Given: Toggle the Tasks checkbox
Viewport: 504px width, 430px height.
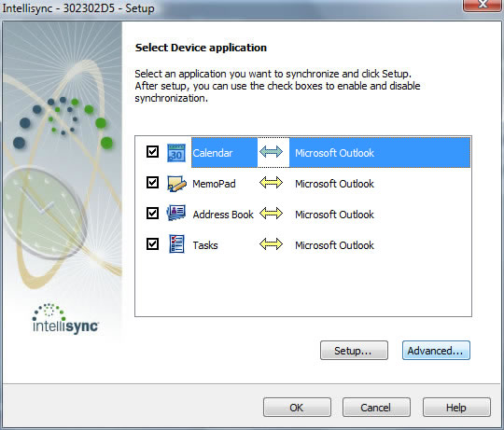Looking at the screenshot, I should click(x=152, y=243).
